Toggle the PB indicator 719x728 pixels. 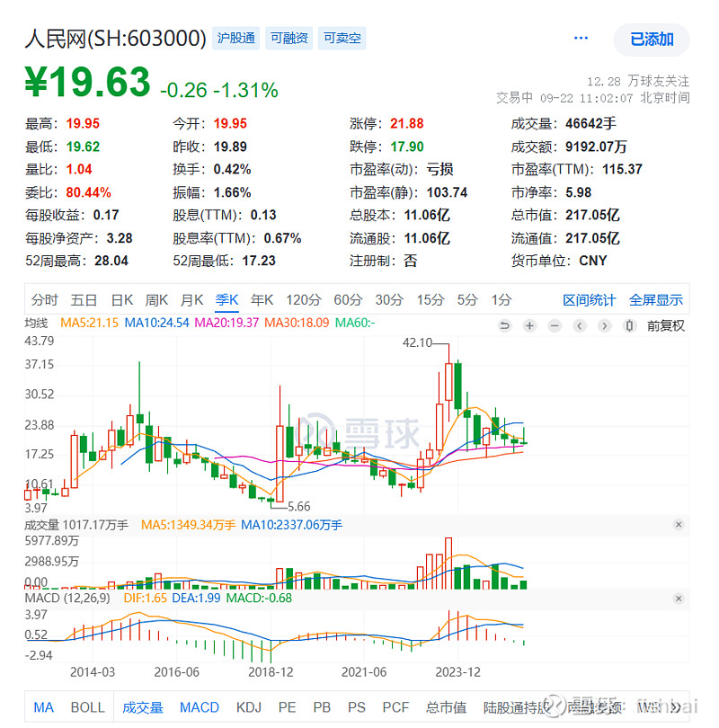tap(322, 707)
